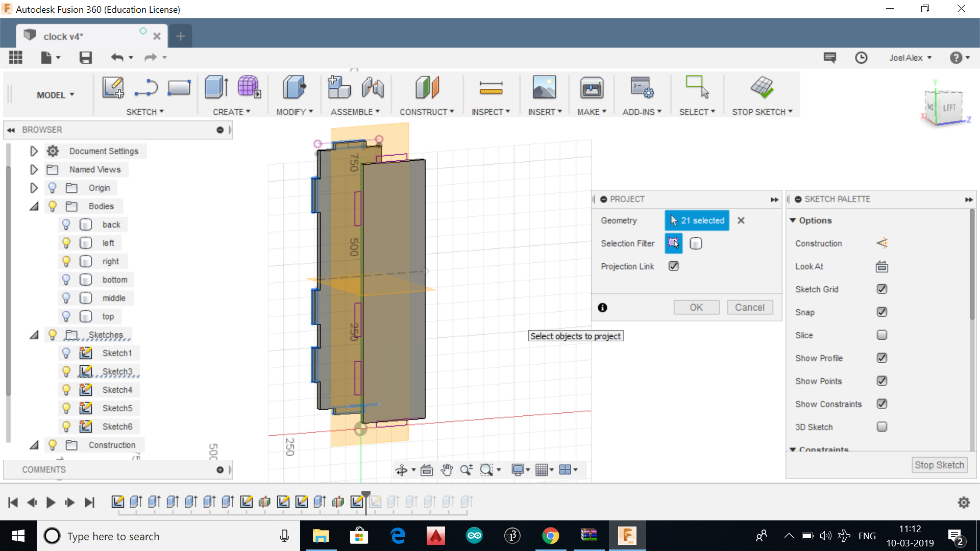Click the Save disk icon

[x=85, y=58]
